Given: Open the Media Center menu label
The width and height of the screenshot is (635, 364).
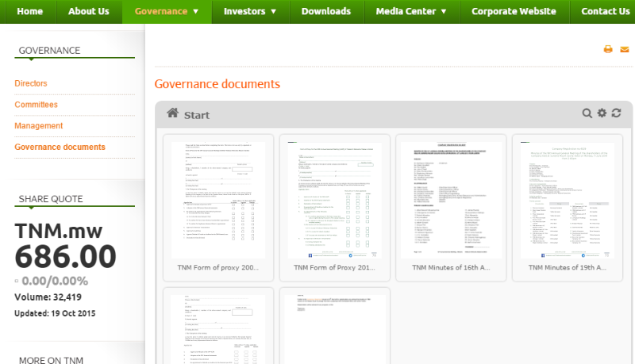Looking at the screenshot, I should (x=406, y=11).
